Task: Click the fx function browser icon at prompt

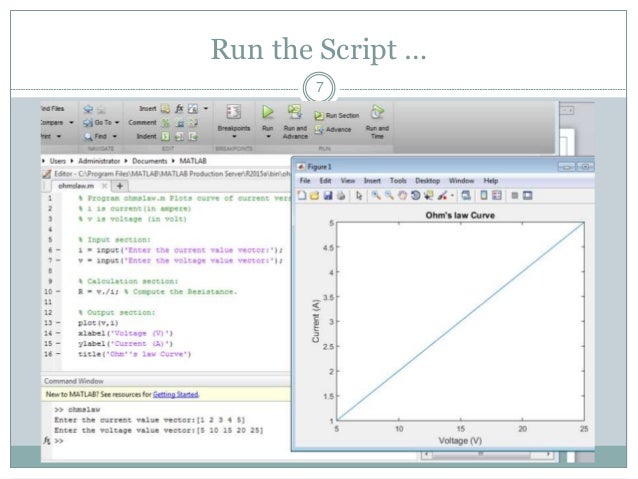Action: tap(47, 441)
